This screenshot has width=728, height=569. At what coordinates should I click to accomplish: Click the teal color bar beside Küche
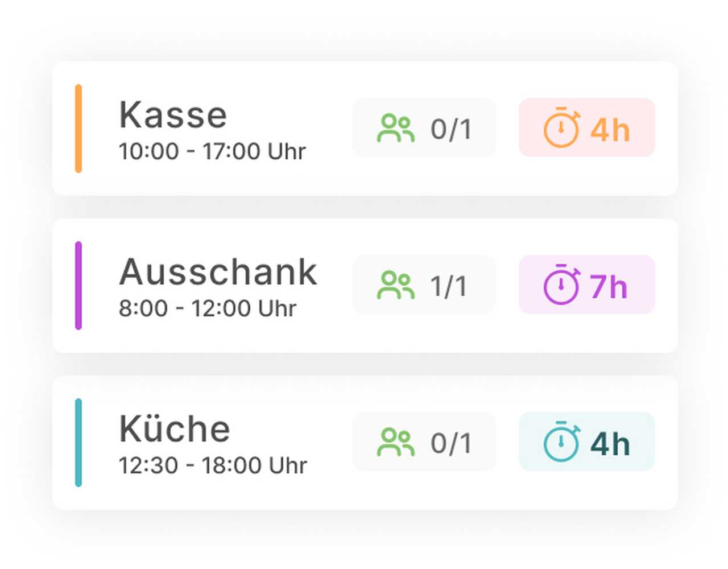[78, 443]
